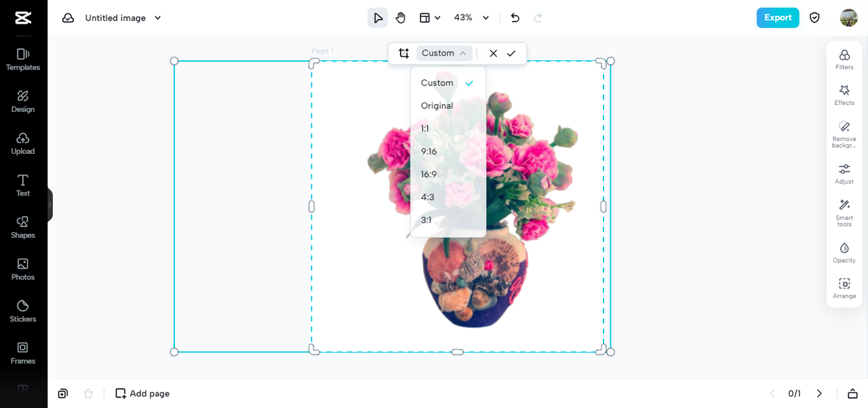868x408 pixels.
Task: Click Remove background tool
Action: [844, 134]
